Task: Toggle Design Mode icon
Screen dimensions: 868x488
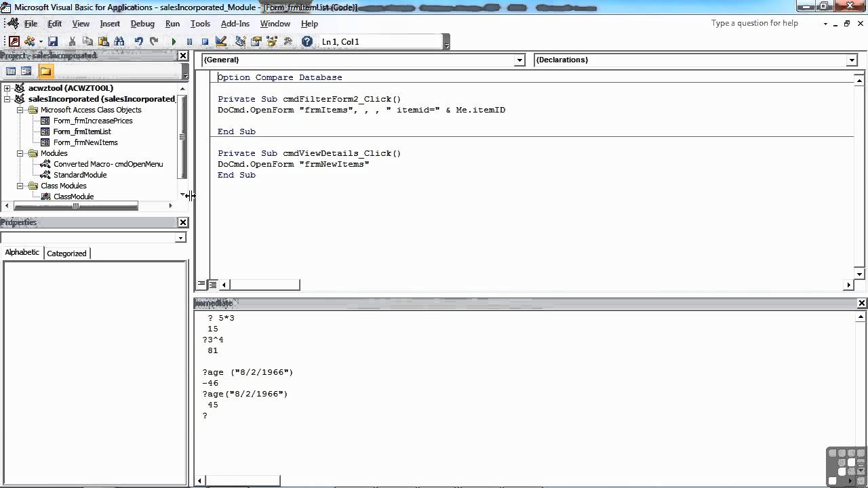Action: [220, 41]
